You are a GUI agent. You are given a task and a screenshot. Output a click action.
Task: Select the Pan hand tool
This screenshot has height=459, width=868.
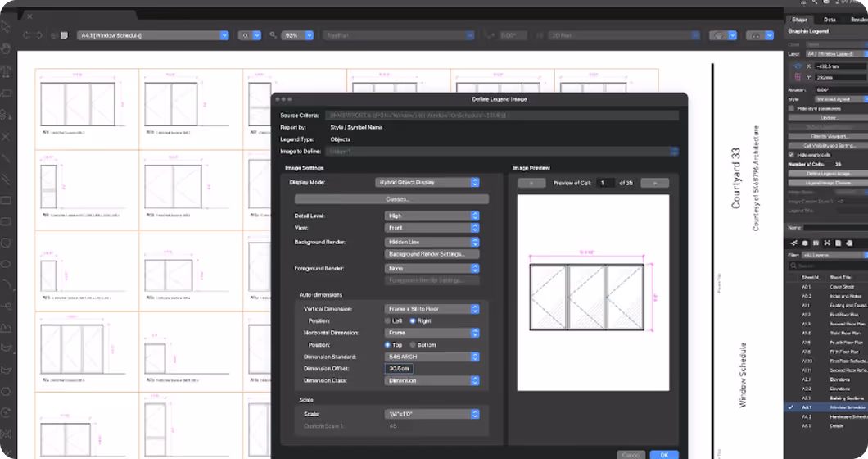tap(6, 49)
